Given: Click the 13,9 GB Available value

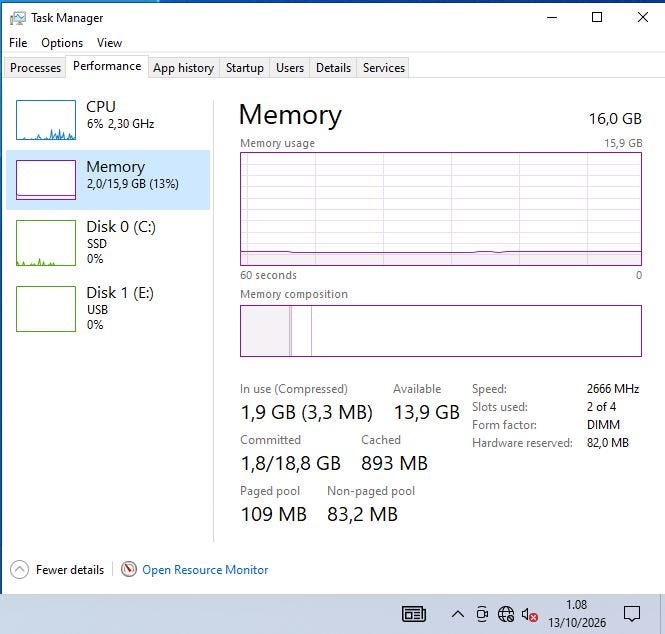Looking at the screenshot, I should [427, 412].
